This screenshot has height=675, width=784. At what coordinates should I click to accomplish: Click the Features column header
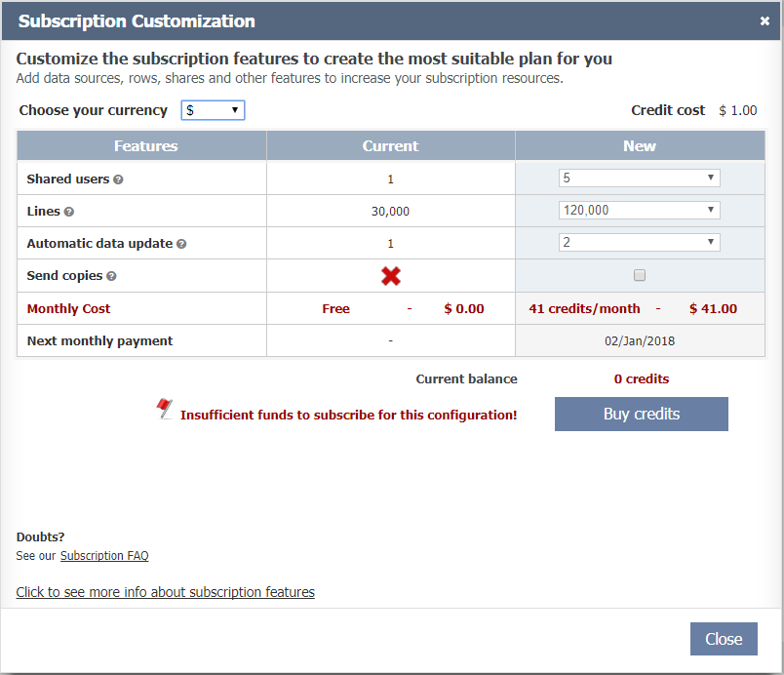pos(146,146)
